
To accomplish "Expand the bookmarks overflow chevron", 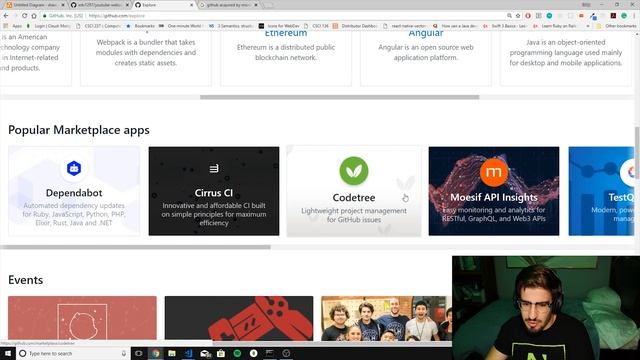I will point(588,26).
